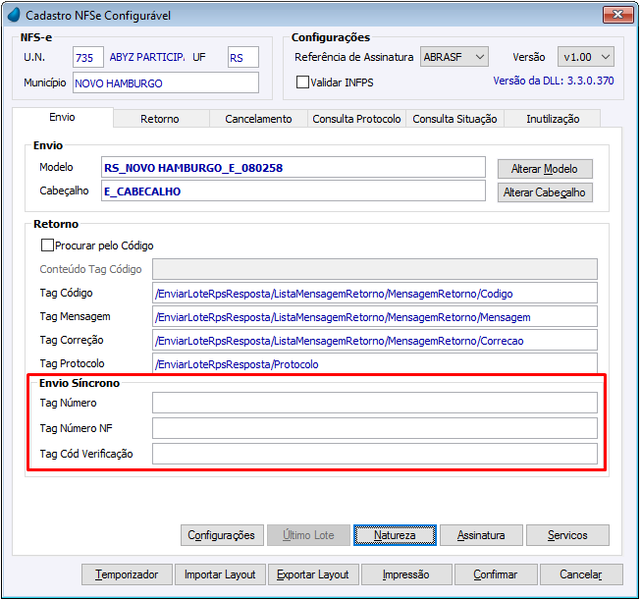Switch to Inutilização tab
Screen dimensions: 641x600
[553, 119]
